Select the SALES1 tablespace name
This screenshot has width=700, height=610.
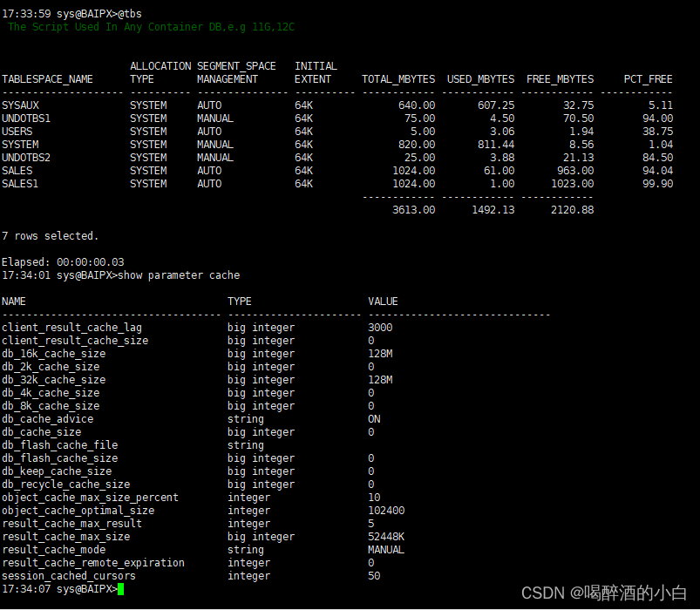pos(20,184)
